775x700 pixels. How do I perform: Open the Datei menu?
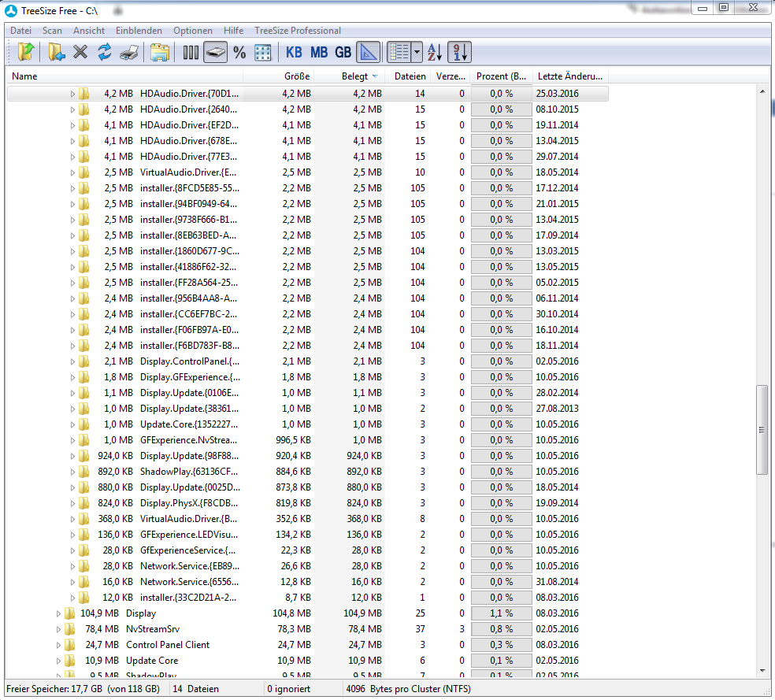(20, 31)
